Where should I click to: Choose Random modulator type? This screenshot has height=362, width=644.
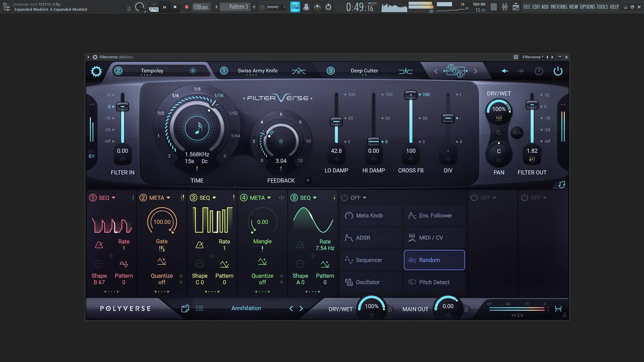click(x=434, y=260)
